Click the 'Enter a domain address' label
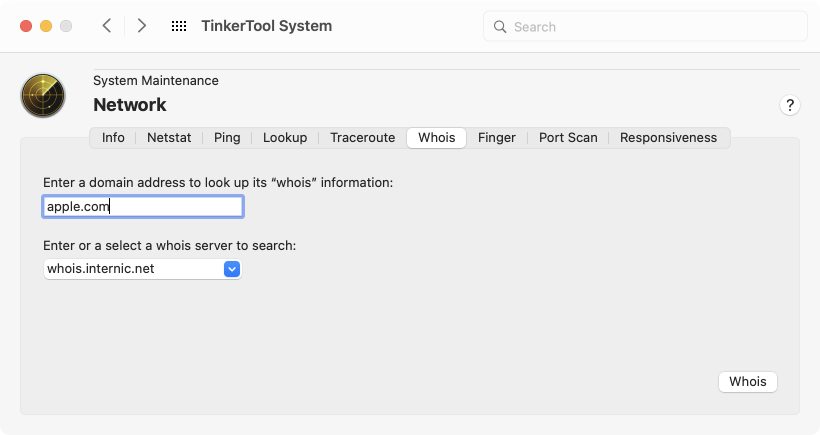 [218, 182]
